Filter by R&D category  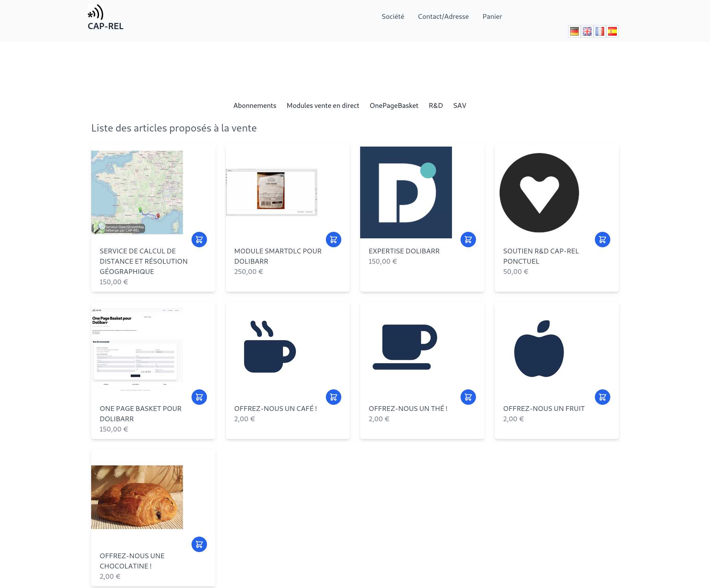(436, 105)
